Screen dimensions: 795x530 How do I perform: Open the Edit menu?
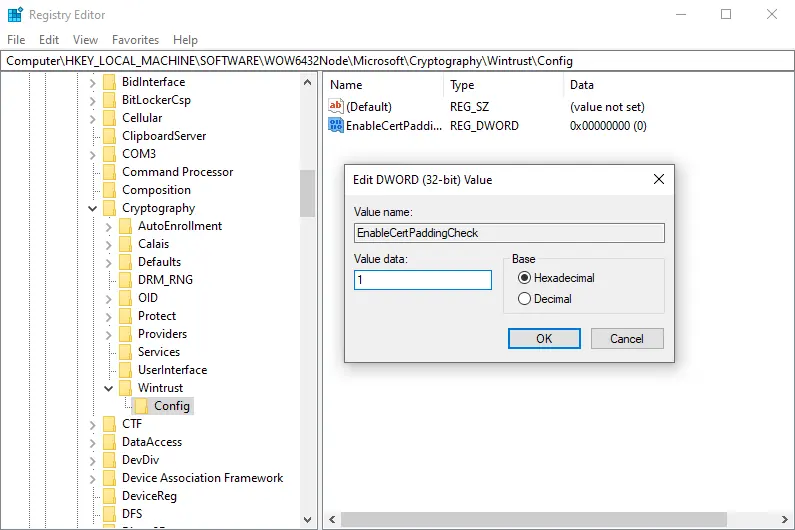point(49,40)
